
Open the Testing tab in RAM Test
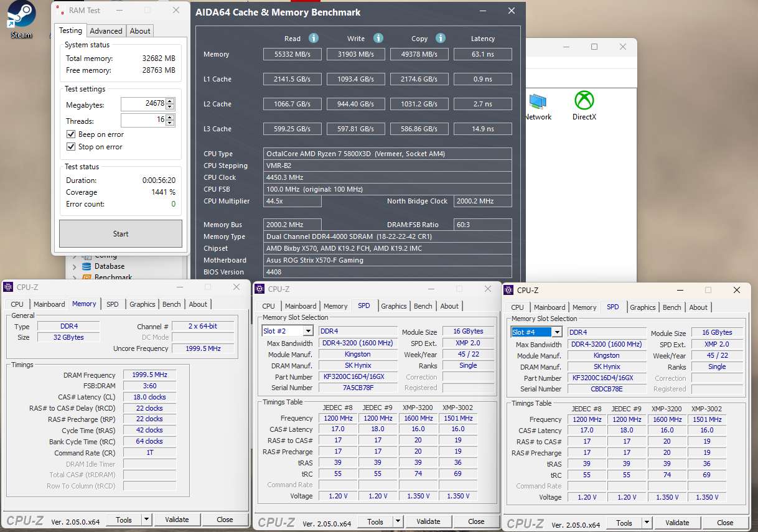(70, 30)
